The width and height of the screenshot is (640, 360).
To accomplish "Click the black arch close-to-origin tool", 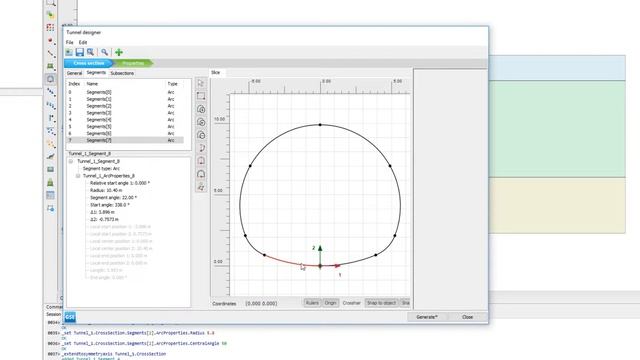I will point(201,174).
